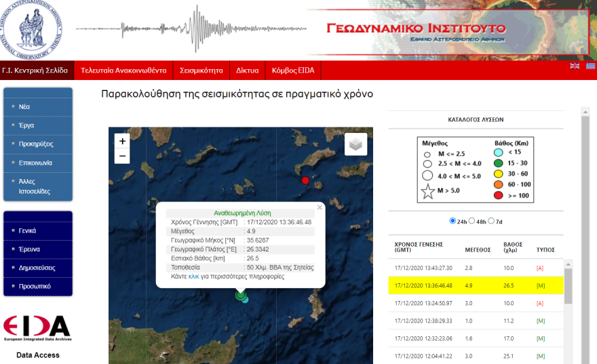Image resolution: width=597 pixels, height=364 pixels.
Task: Go to Άλλες Ιστοσελίδες in sidebar
Action: pyautogui.click(x=35, y=186)
